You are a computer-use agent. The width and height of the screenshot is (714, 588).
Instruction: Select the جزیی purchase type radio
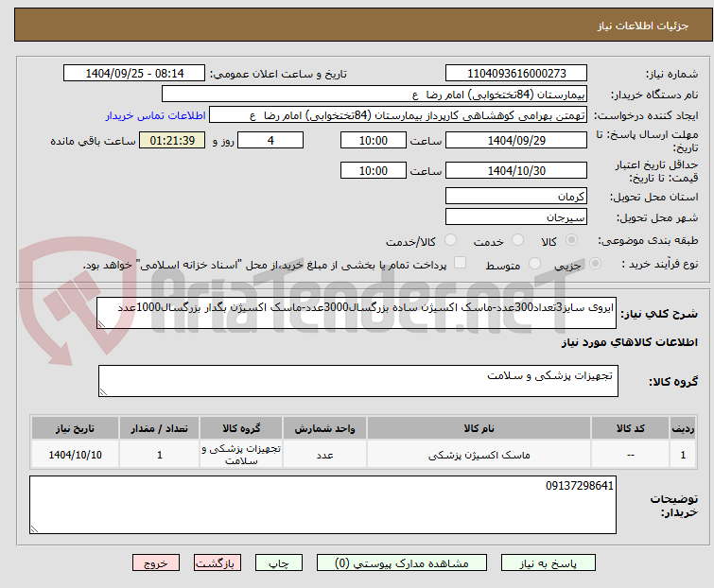[x=595, y=264]
